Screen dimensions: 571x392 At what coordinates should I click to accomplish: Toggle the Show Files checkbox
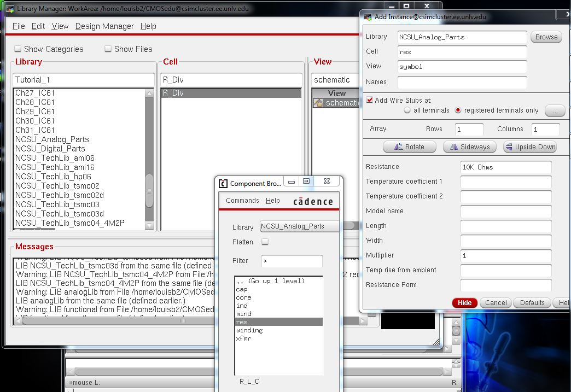[x=108, y=49]
